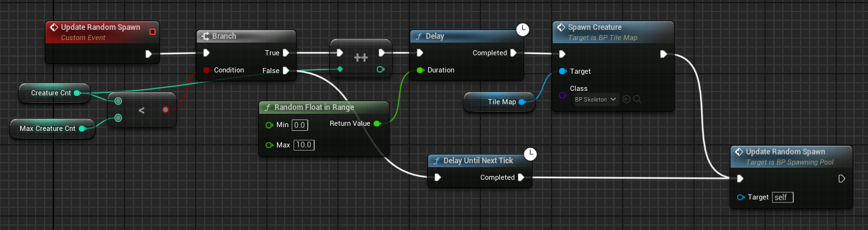Select the Max Creature Cnt variable node
868x230 pixels.
coord(52,128)
